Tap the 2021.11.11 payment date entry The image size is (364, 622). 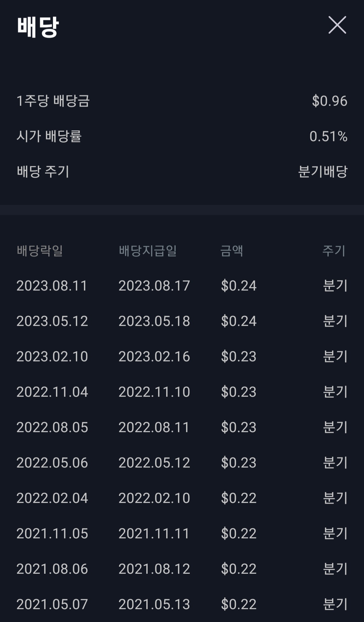(x=154, y=533)
